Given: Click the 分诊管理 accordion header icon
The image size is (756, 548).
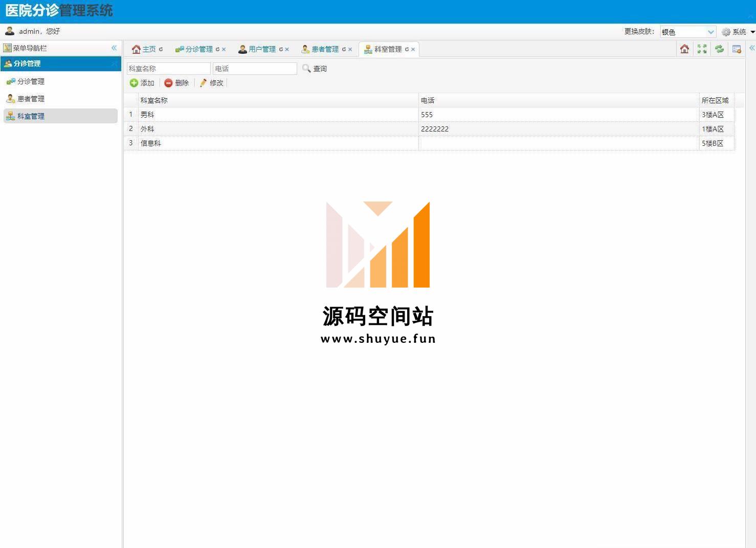Looking at the screenshot, I should (8, 63).
